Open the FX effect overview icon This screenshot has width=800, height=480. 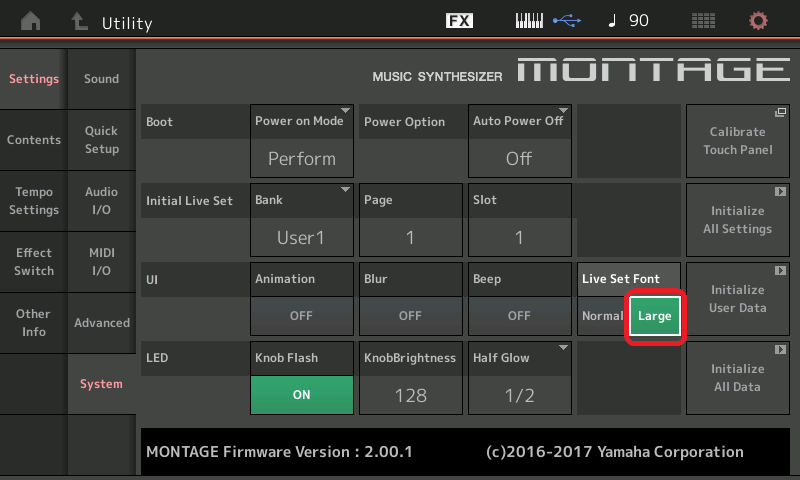click(x=459, y=21)
